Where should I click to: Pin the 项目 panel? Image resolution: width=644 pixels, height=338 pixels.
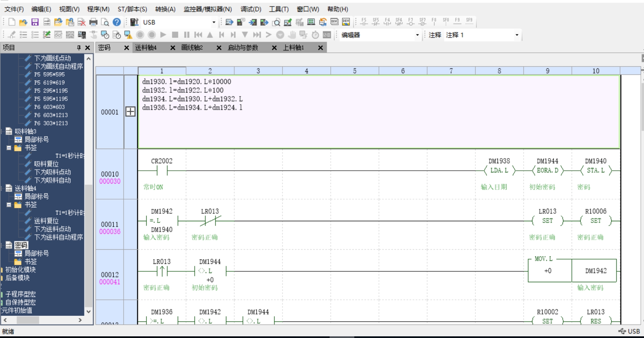(x=79, y=48)
